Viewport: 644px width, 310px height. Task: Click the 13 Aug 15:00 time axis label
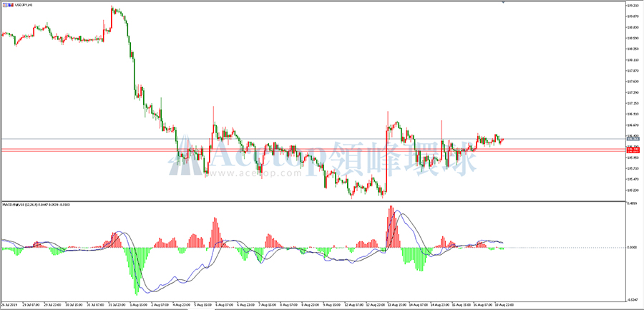pos(396,305)
